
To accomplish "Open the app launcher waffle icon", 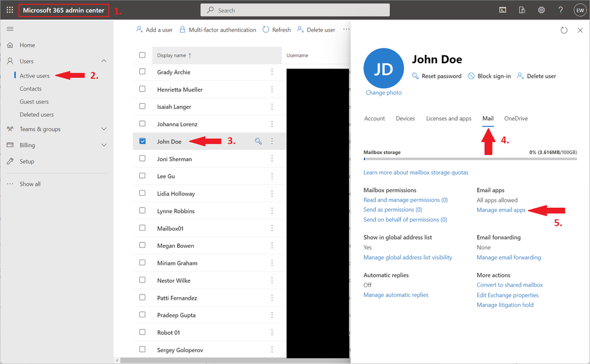I will tap(10, 10).
